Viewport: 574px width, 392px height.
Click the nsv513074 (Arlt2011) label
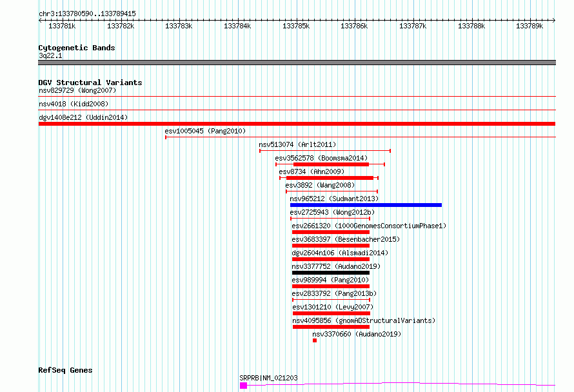297,144
